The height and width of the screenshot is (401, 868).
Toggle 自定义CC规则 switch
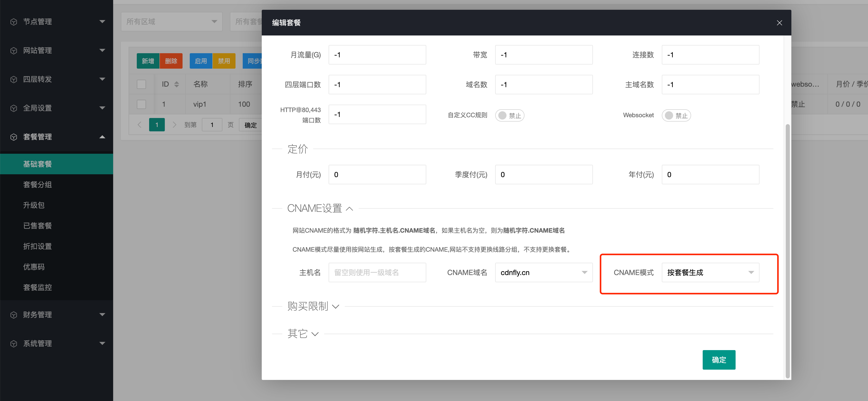pyautogui.click(x=510, y=115)
